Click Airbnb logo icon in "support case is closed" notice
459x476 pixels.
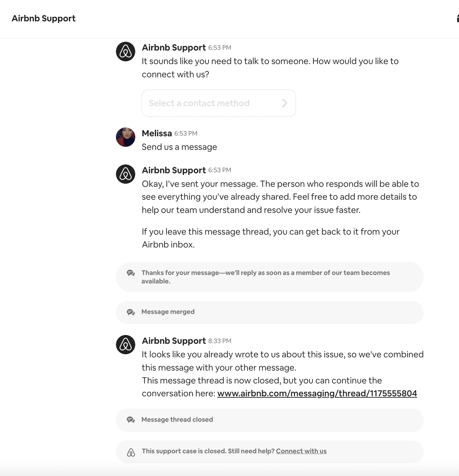(131, 452)
